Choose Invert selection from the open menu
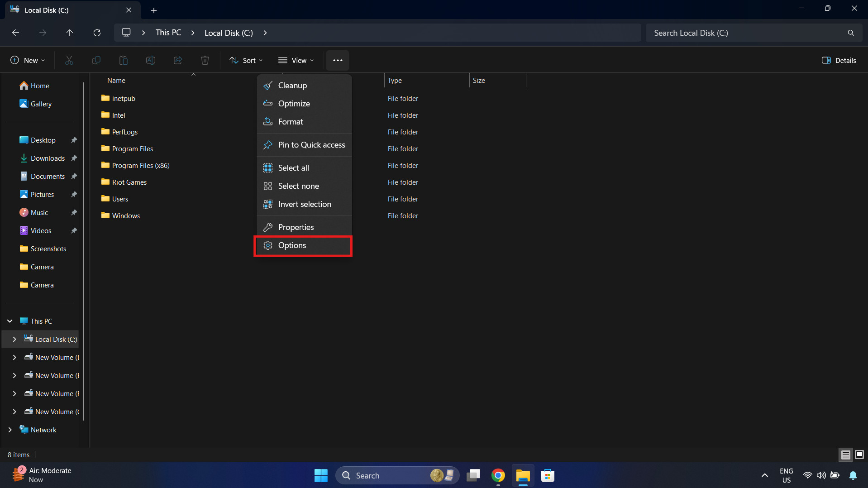The image size is (868, 488). point(305,204)
